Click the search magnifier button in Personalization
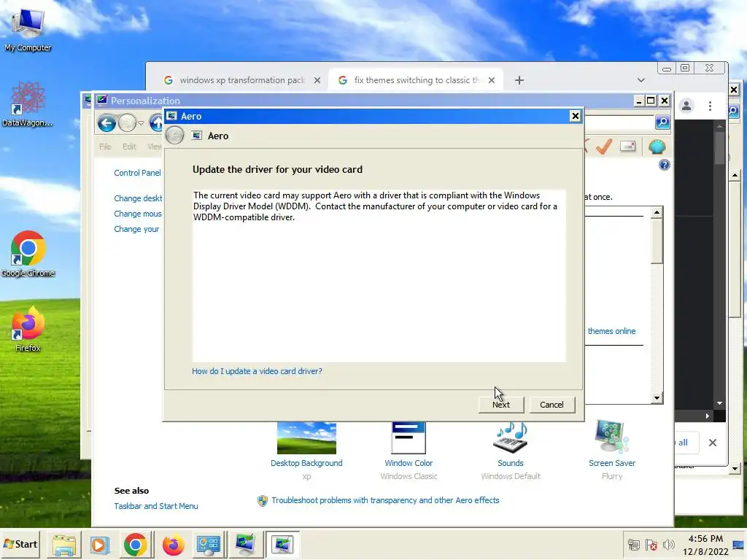747x560 pixels. 662,122
